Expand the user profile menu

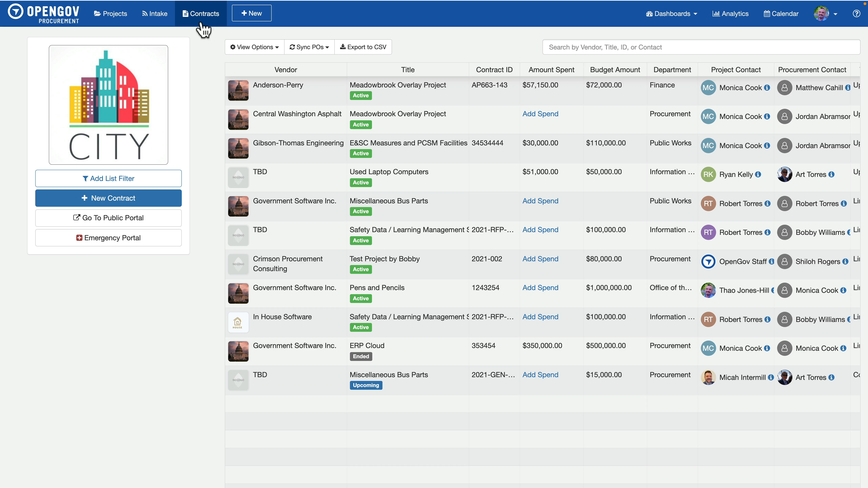pyautogui.click(x=825, y=14)
